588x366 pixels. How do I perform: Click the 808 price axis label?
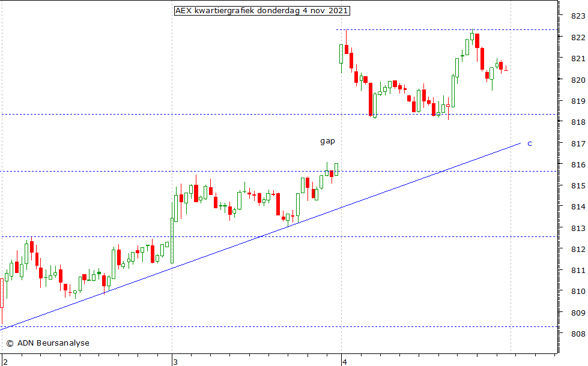click(578, 334)
